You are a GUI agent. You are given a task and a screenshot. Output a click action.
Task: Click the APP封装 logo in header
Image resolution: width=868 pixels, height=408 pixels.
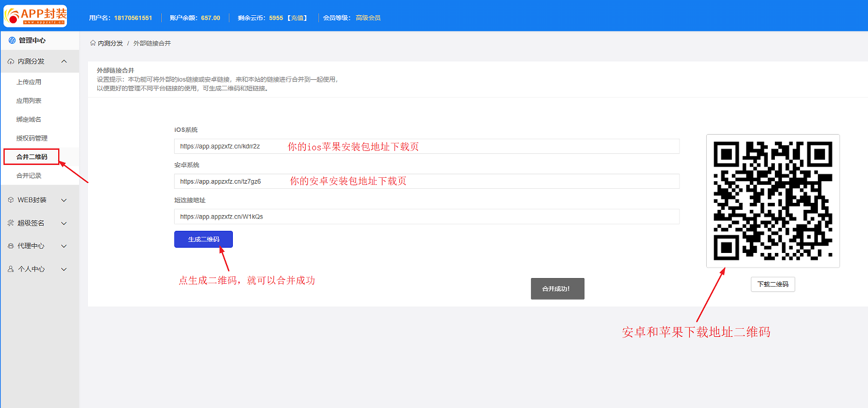(x=36, y=16)
